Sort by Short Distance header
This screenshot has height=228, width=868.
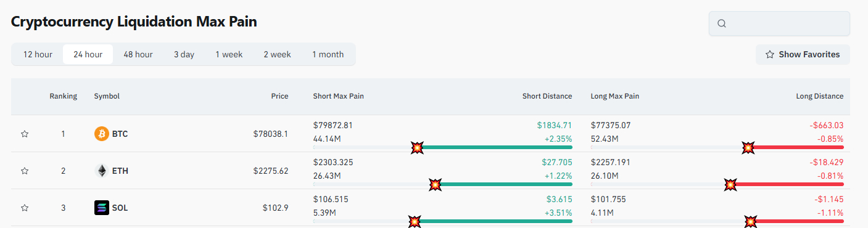click(547, 96)
